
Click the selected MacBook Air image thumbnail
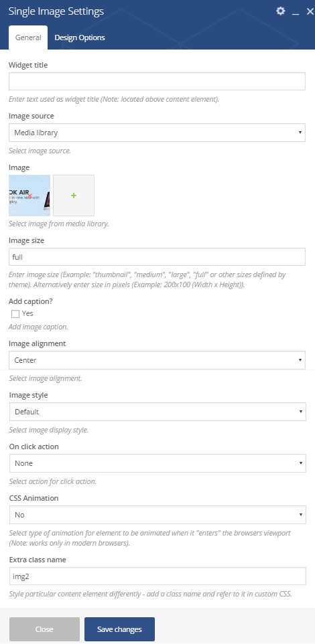pos(29,195)
